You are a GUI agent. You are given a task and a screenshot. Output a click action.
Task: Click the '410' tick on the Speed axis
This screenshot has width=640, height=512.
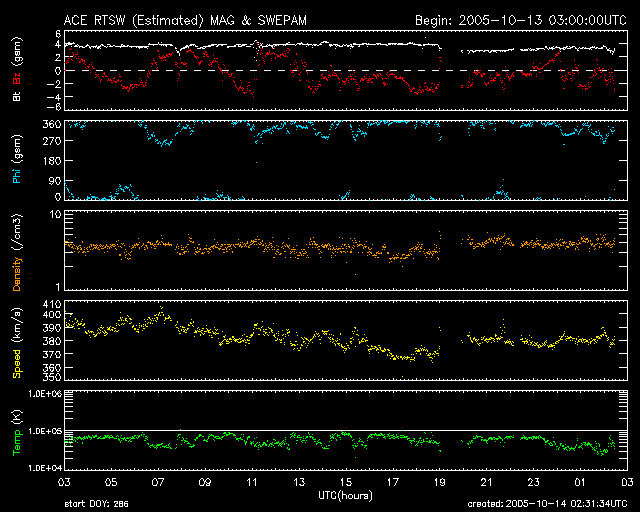52,304
